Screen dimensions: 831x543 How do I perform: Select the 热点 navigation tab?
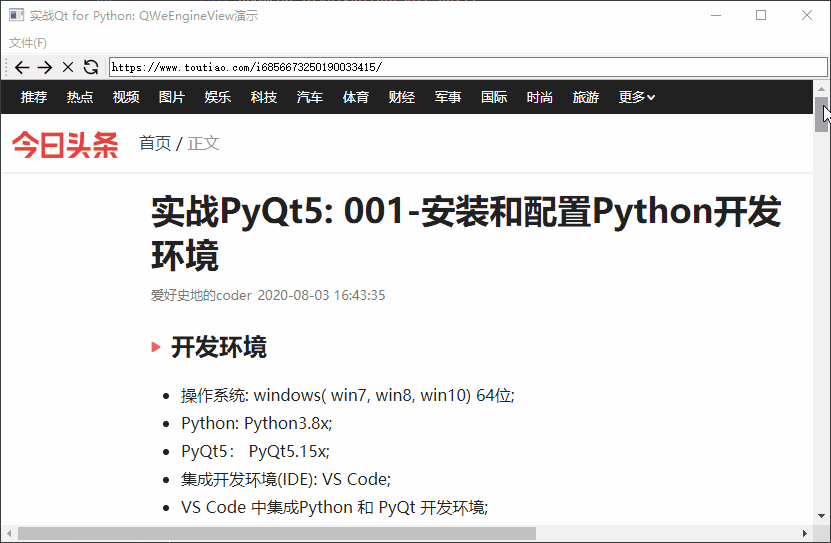(80, 97)
